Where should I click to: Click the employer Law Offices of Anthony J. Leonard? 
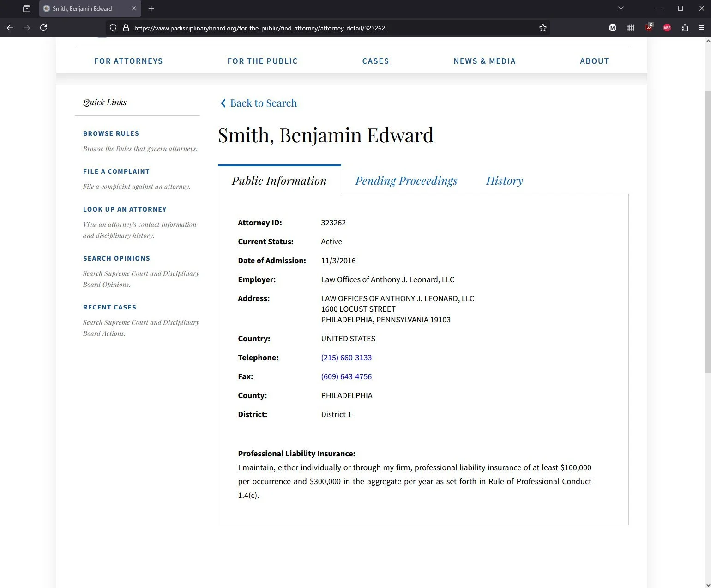coord(387,279)
